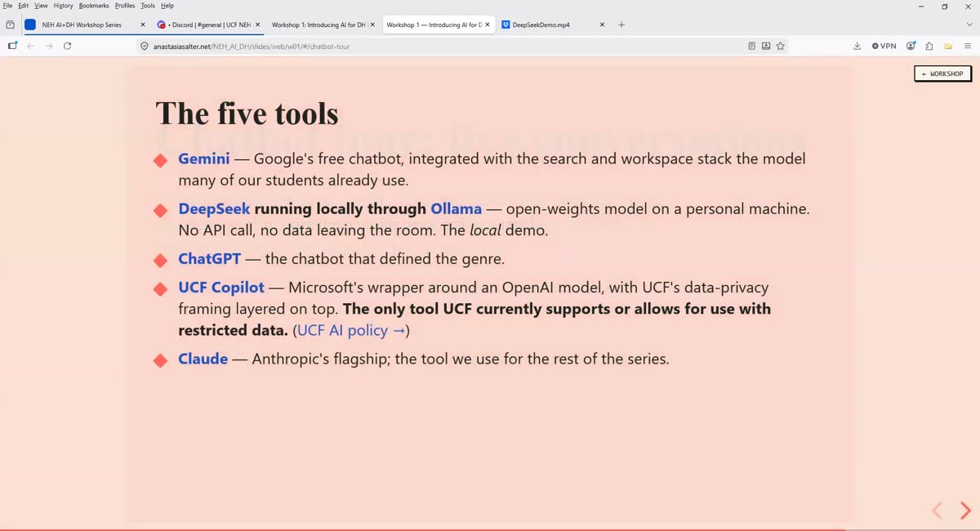Click the ← WORKSHOP button
This screenshot has height=531, width=980.
point(942,74)
